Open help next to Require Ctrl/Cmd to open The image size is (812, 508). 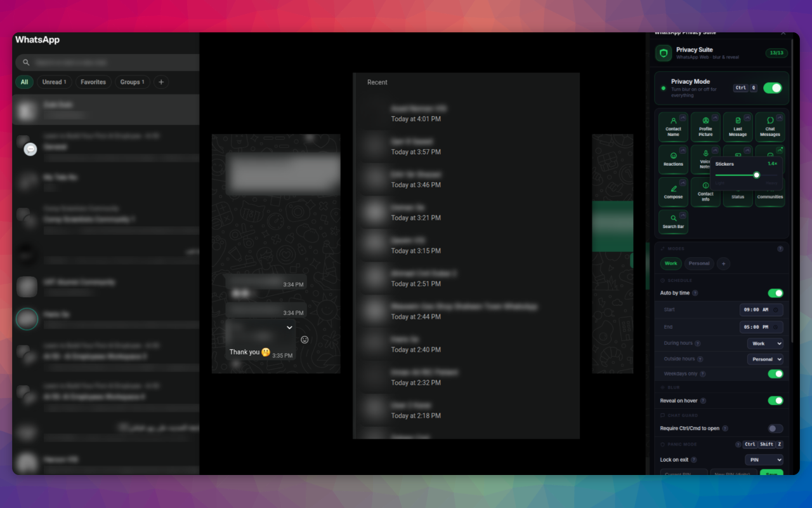point(725,429)
